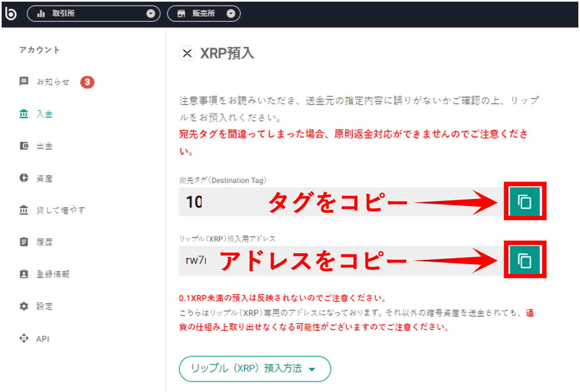The height and width of the screenshot is (392, 580).
Task: Click the bitbank logo icon
Action: (11, 14)
